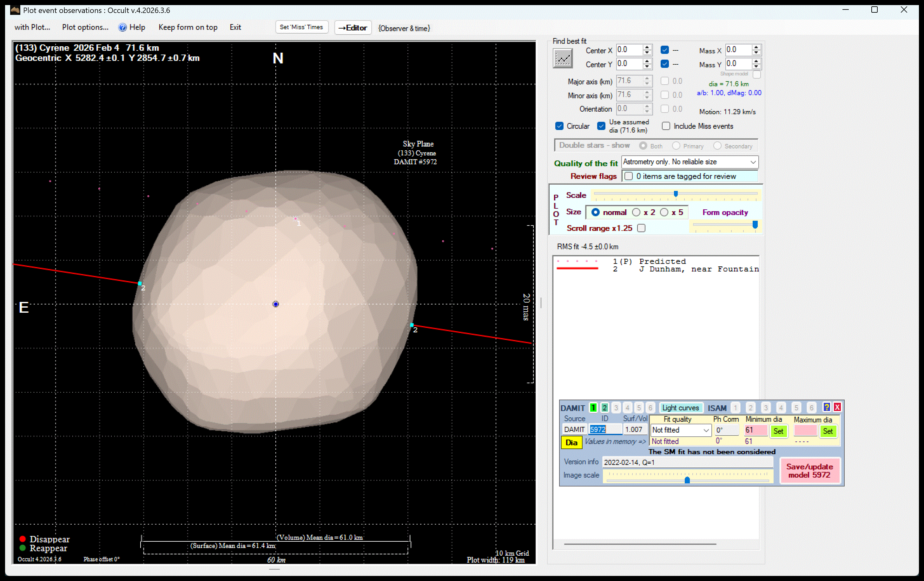The width and height of the screenshot is (924, 581).
Task: Click the Form opacity slider handle
Action: 755,224
